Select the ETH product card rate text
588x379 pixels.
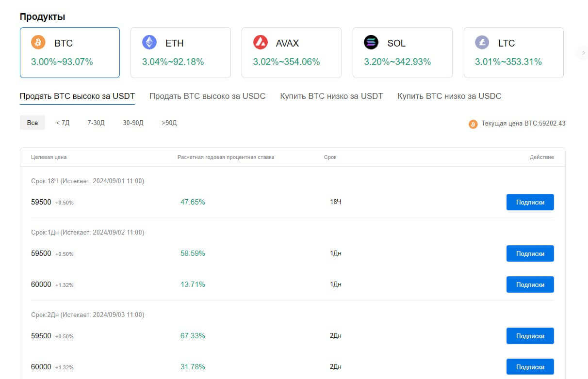pyautogui.click(x=173, y=62)
